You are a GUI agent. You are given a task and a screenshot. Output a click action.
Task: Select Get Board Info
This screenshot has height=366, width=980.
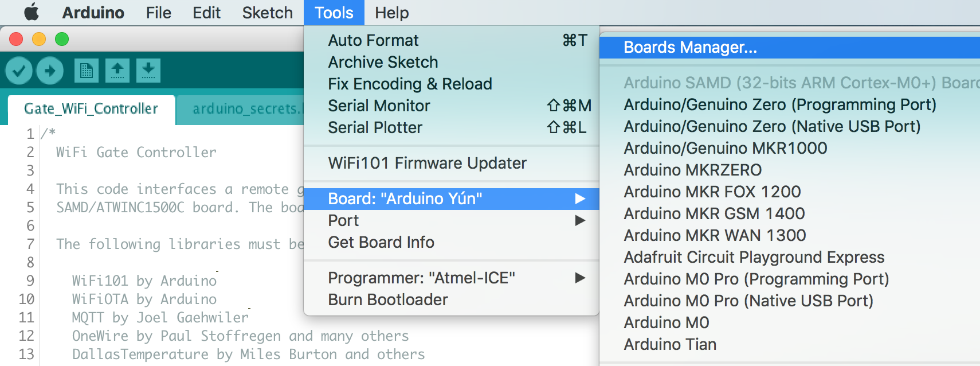[x=452, y=242]
